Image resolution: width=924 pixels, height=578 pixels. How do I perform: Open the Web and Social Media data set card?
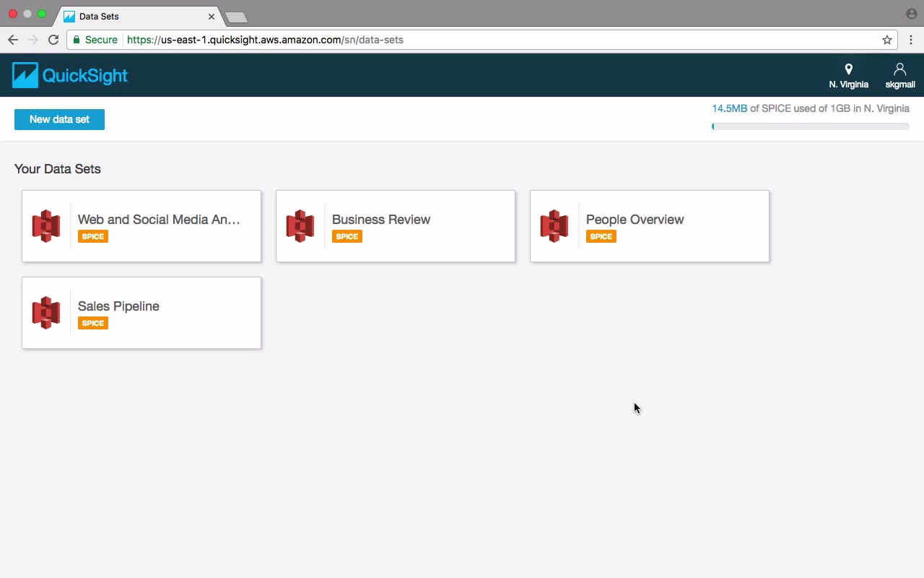coord(141,226)
